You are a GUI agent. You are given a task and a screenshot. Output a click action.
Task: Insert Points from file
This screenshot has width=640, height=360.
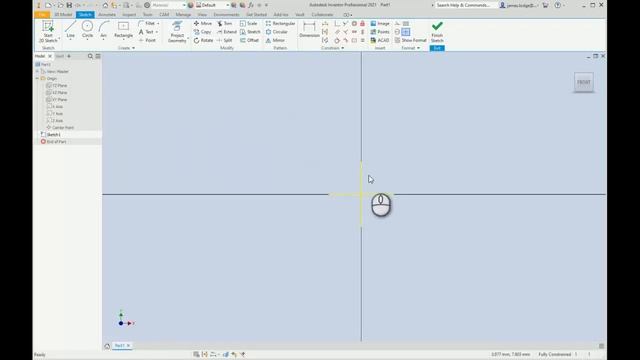click(380, 32)
